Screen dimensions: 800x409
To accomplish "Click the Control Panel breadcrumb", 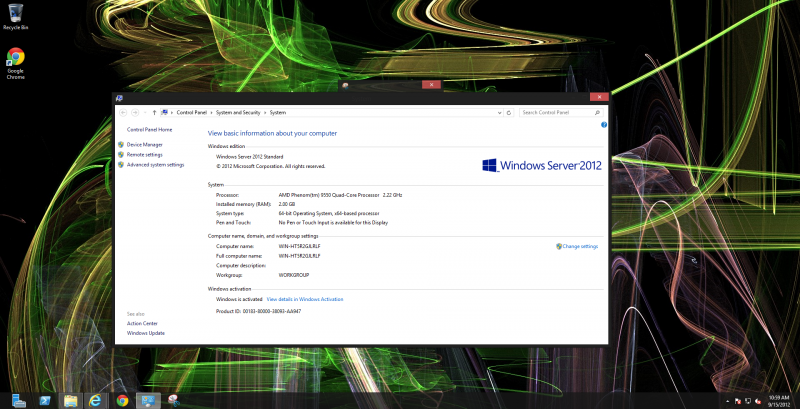I will pos(192,113).
